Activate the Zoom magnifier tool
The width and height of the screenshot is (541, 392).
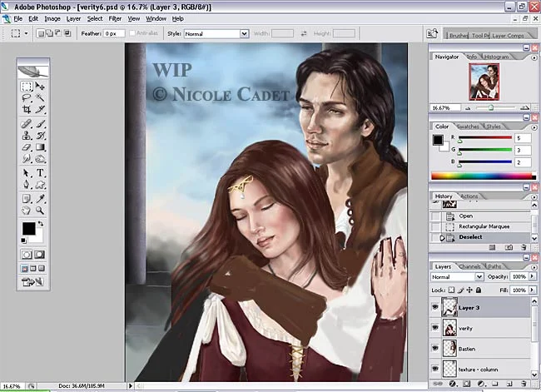click(40, 210)
